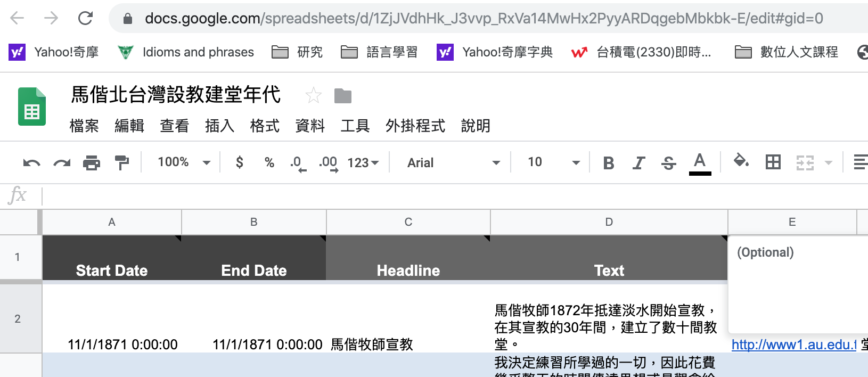Select row 1 header
Screen dimensions: 868x377
click(18, 257)
